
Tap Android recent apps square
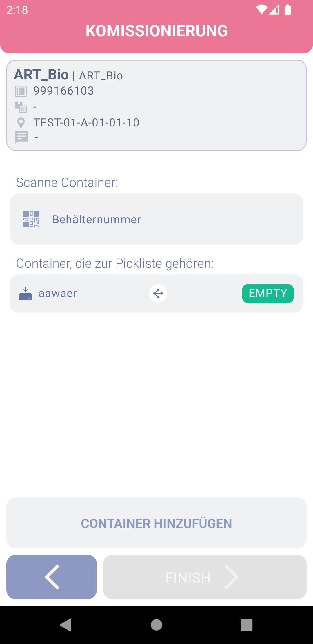click(247, 625)
